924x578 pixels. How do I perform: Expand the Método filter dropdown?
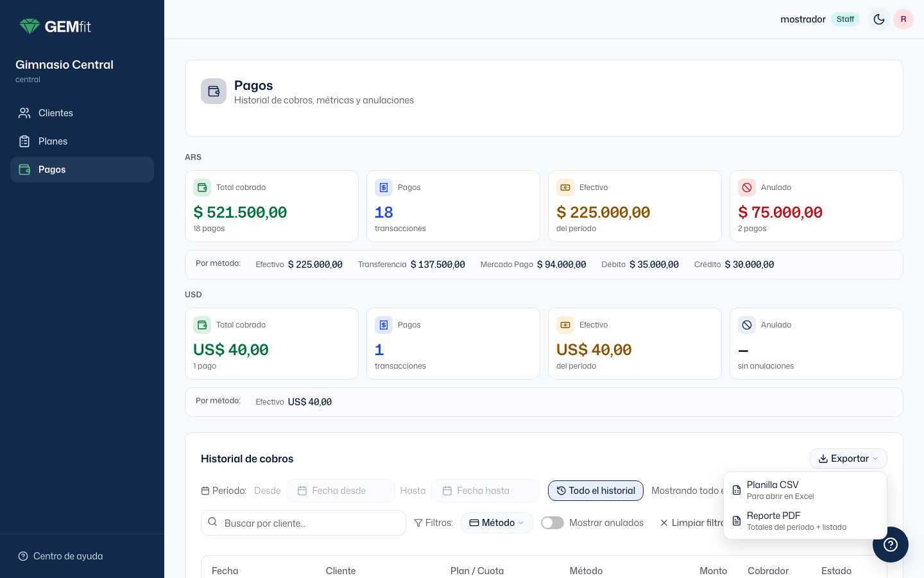497,523
